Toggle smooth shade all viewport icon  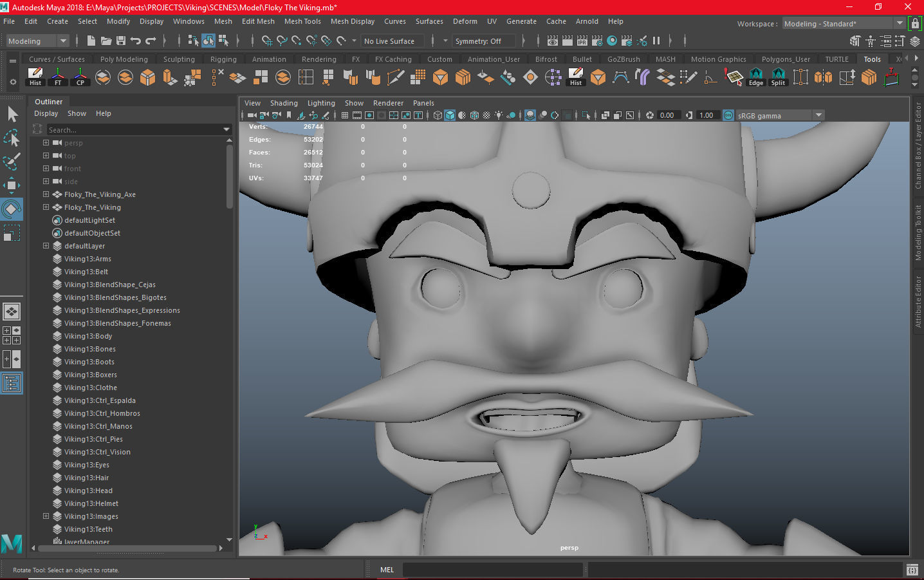pyautogui.click(x=450, y=115)
